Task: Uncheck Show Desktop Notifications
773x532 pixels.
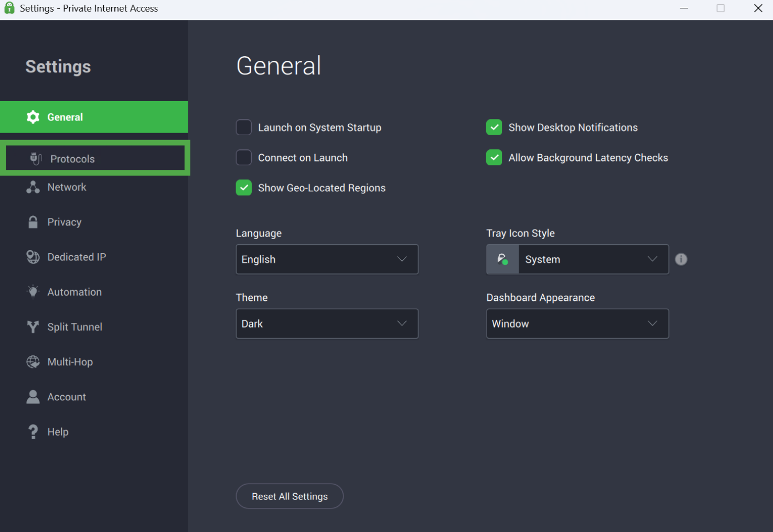Action: [x=494, y=127]
